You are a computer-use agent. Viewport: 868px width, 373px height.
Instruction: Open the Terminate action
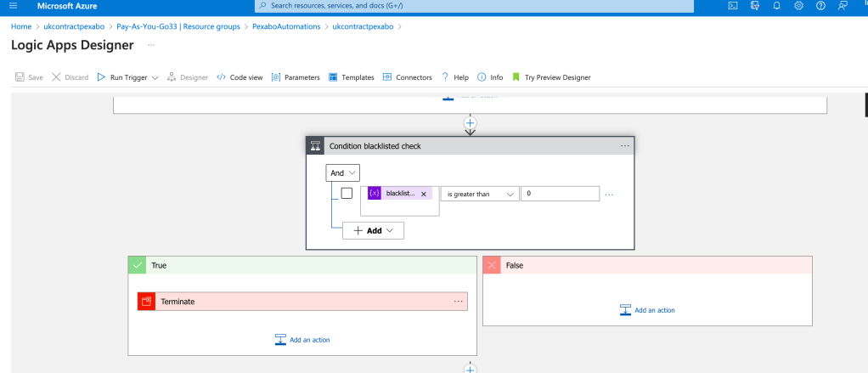pyautogui.click(x=302, y=302)
